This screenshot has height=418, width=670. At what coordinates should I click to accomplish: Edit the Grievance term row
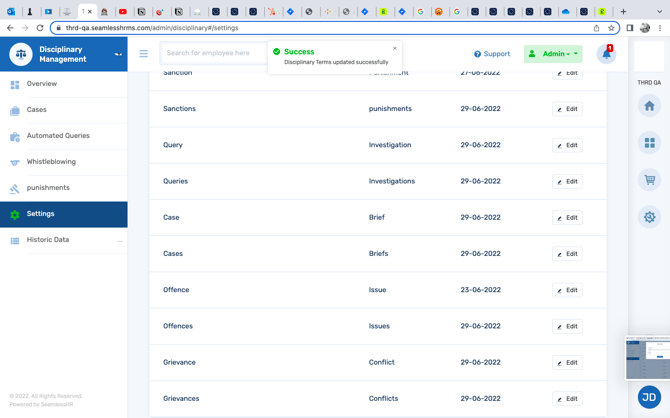pyautogui.click(x=567, y=362)
